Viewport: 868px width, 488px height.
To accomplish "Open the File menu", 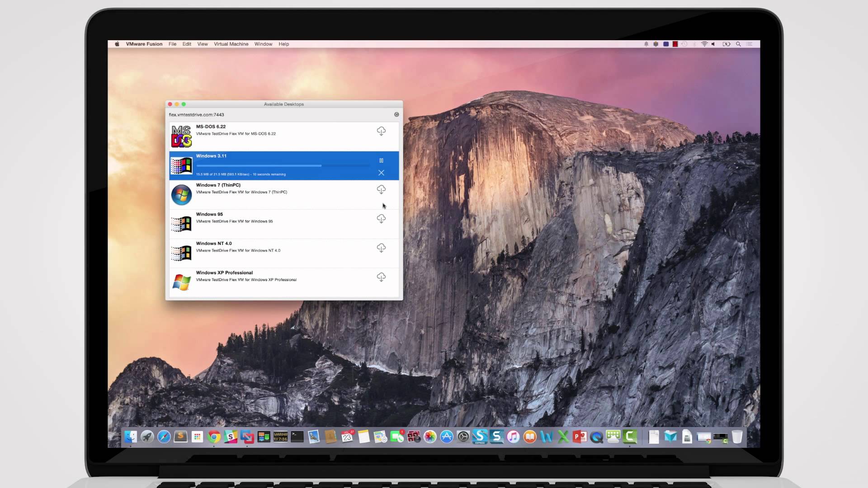I will pyautogui.click(x=172, y=44).
